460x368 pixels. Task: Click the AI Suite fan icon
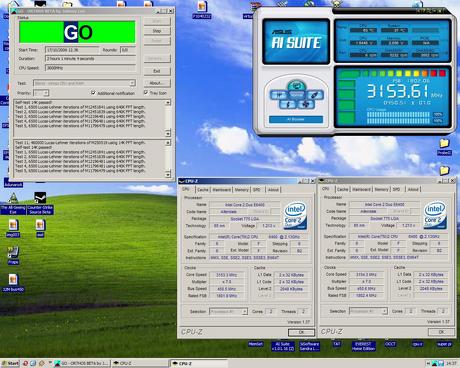pyautogui.click(x=305, y=105)
